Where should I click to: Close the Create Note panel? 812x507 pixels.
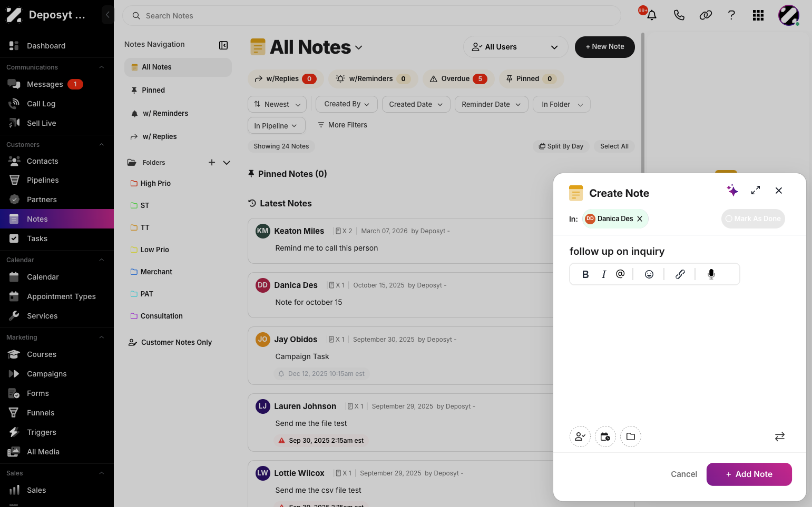[779, 191]
